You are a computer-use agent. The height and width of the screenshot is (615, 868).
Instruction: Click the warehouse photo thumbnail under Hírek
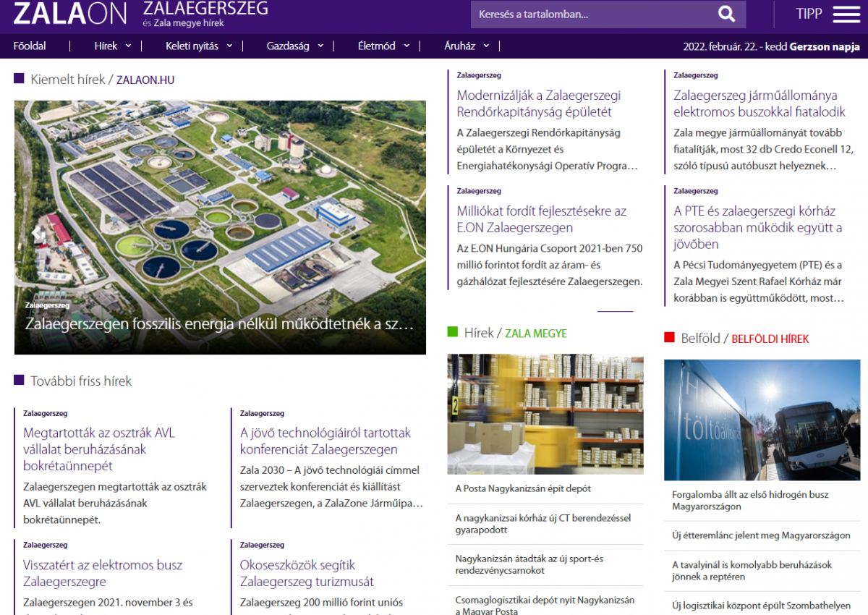pyautogui.click(x=545, y=414)
